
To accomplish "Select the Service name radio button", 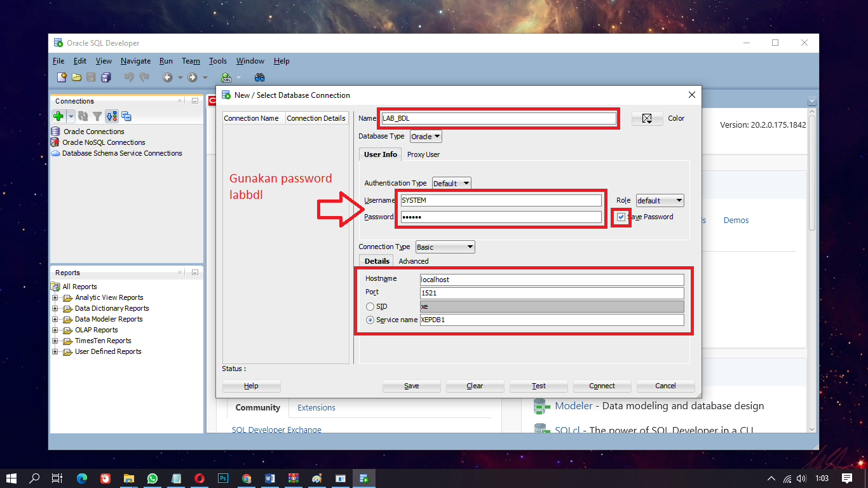I will click(370, 320).
